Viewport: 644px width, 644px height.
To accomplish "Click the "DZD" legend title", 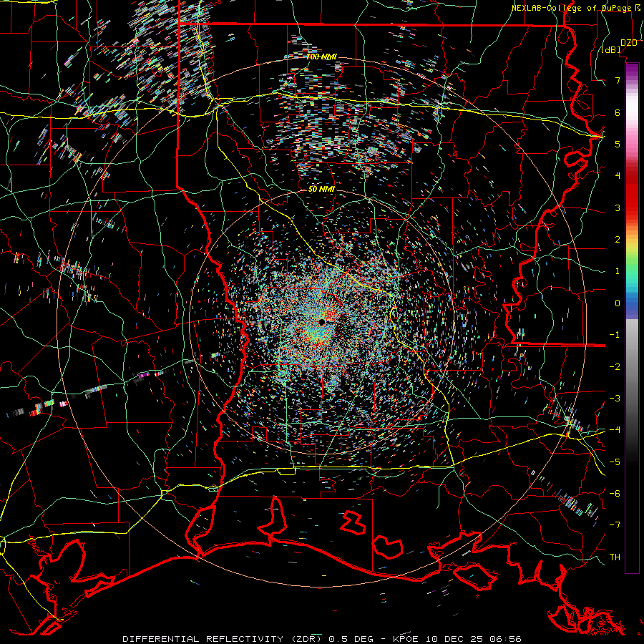I will click(629, 43).
